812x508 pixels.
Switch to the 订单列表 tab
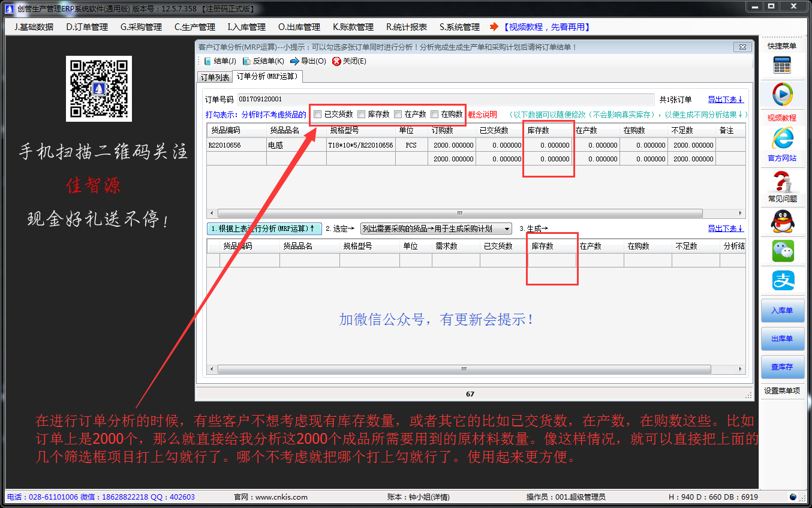tap(215, 77)
